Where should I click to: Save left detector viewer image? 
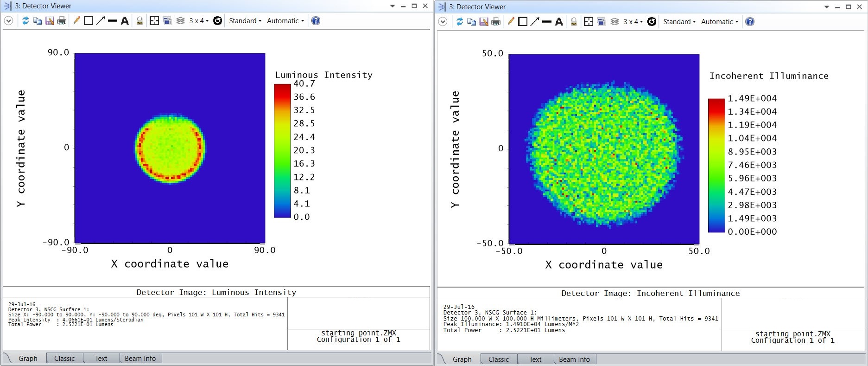[x=50, y=21]
